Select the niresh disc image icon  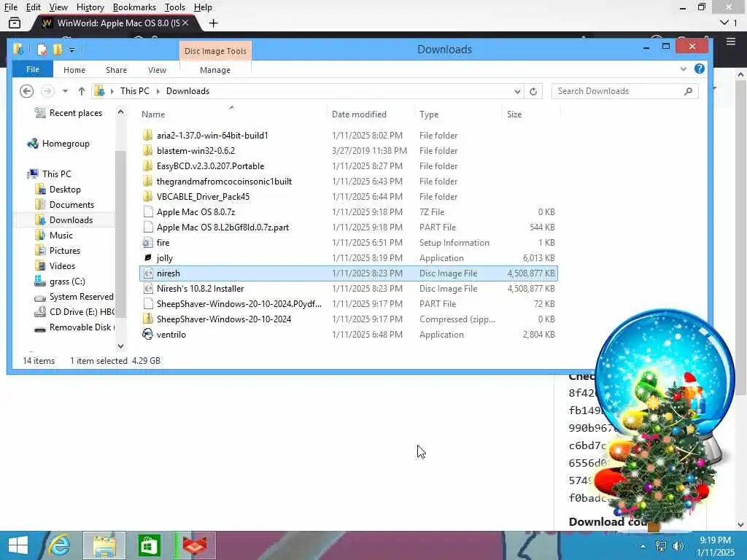pos(148,273)
